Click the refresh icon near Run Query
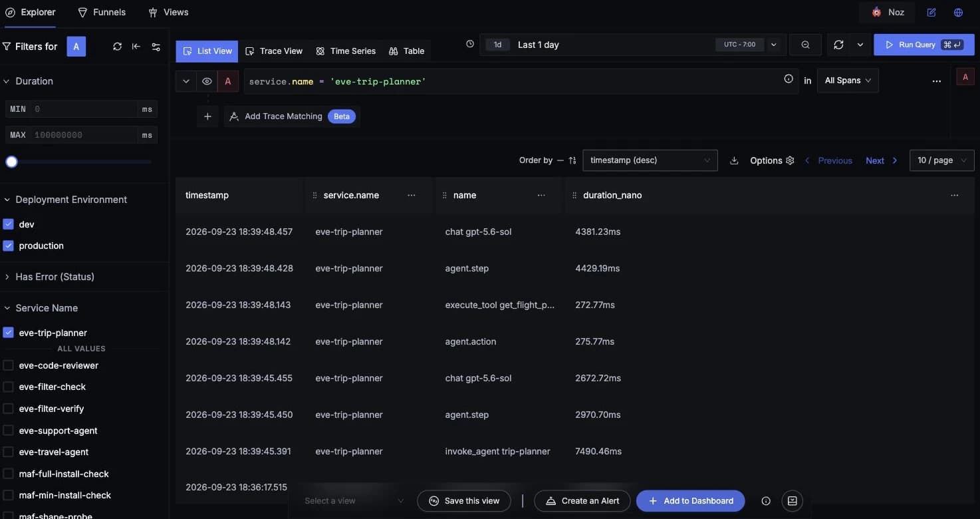980x519 pixels. click(x=838, y=45)
